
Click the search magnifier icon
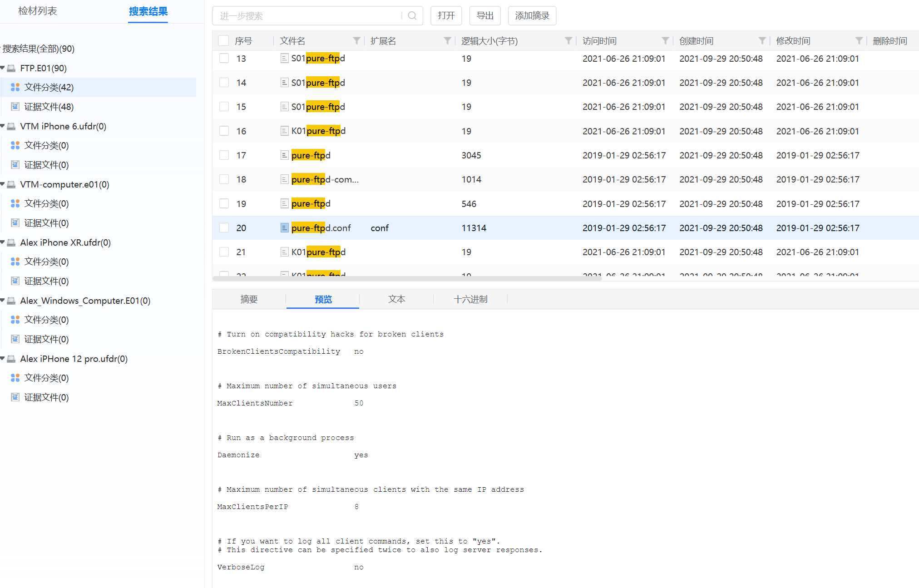coord(412,16)
